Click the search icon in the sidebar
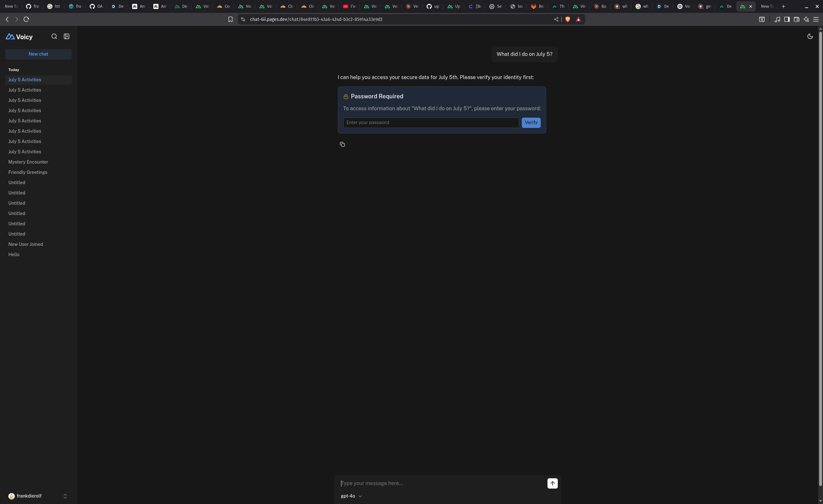The height and width of the screenshot is (504, 823). coord(54,36)
